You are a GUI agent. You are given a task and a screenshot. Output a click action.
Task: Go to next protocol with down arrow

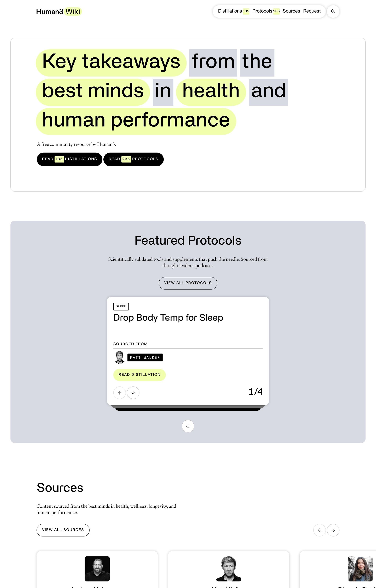(x=133, y=393)
